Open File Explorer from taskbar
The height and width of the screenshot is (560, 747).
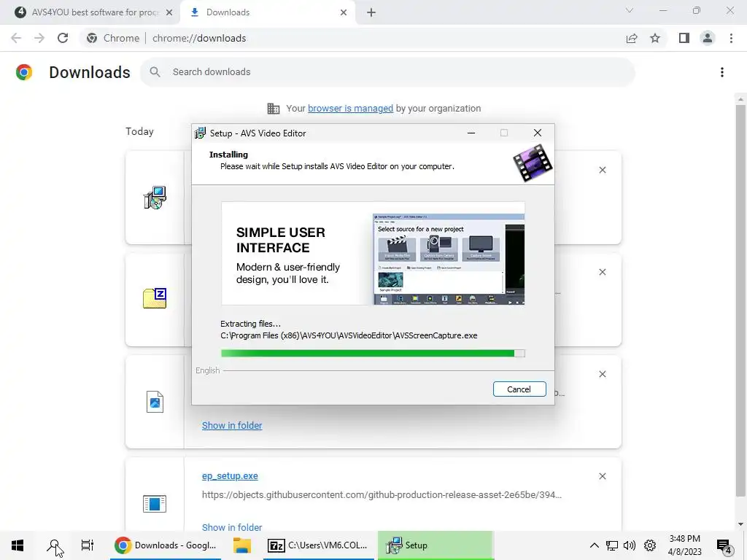242,545
